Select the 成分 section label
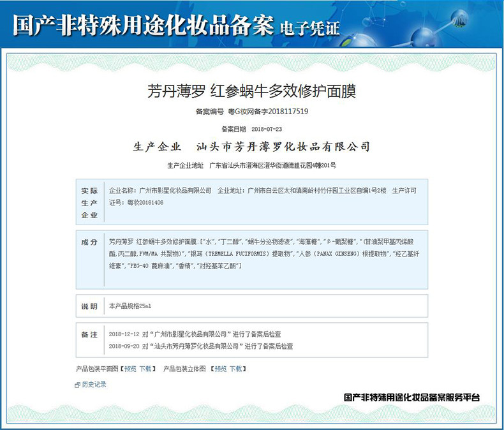 pyautogui.click(x=89, y=242)
